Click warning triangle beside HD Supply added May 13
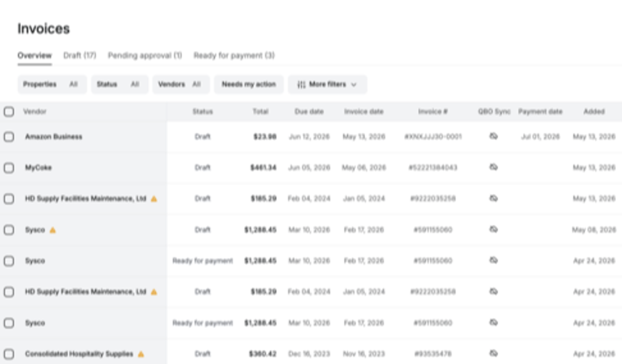Screen dimensions: 622x364 coord(154,199)
